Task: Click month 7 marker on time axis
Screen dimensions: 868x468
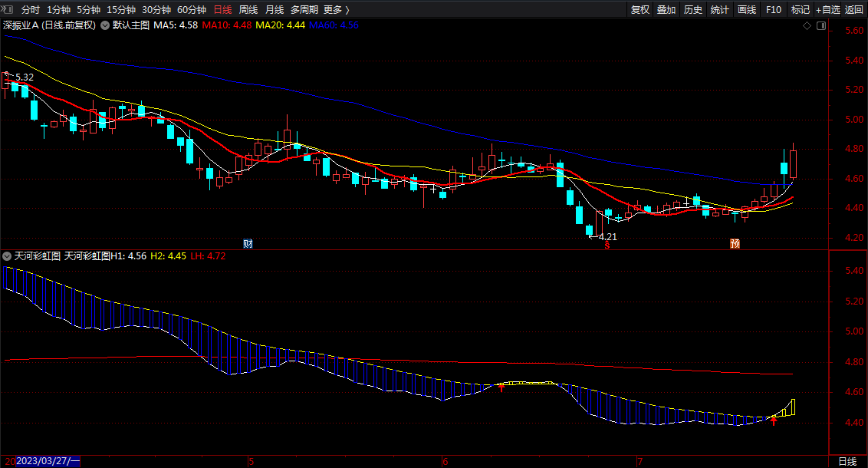Action: (639, 461)
